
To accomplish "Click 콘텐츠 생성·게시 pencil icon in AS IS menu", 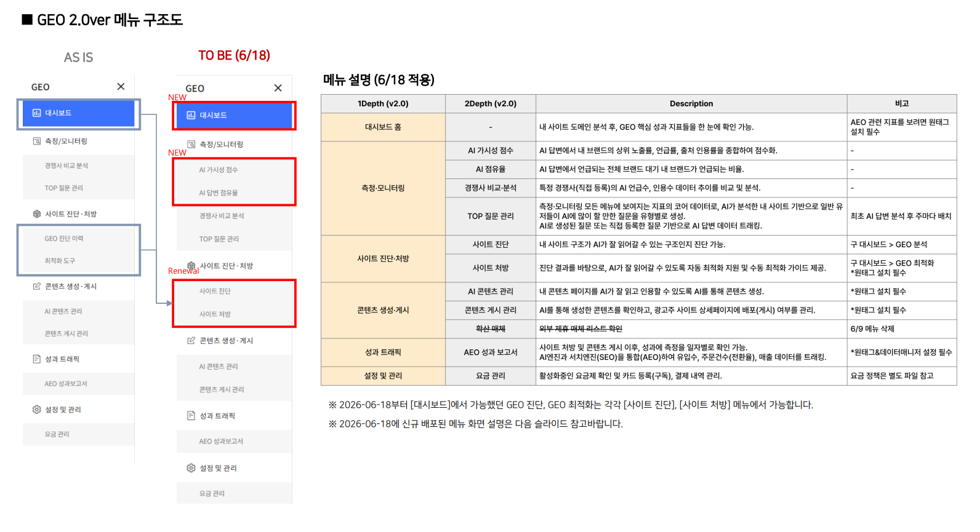I will pos(36,287).
